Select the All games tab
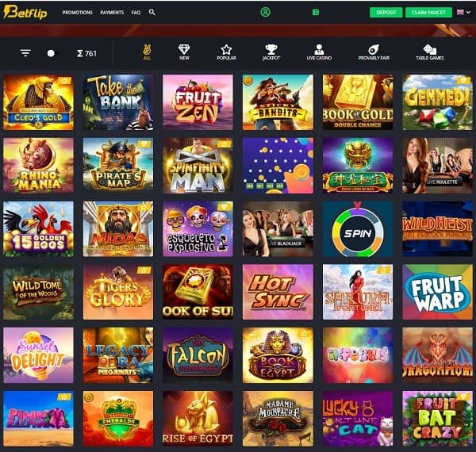The height and width of the screenshot is (452, 476). click(147, 52)
